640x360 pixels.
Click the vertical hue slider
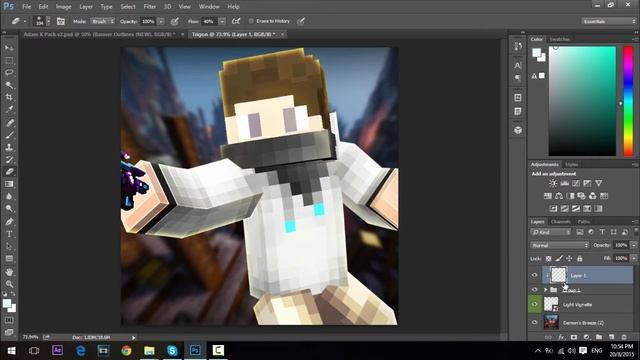628,101
